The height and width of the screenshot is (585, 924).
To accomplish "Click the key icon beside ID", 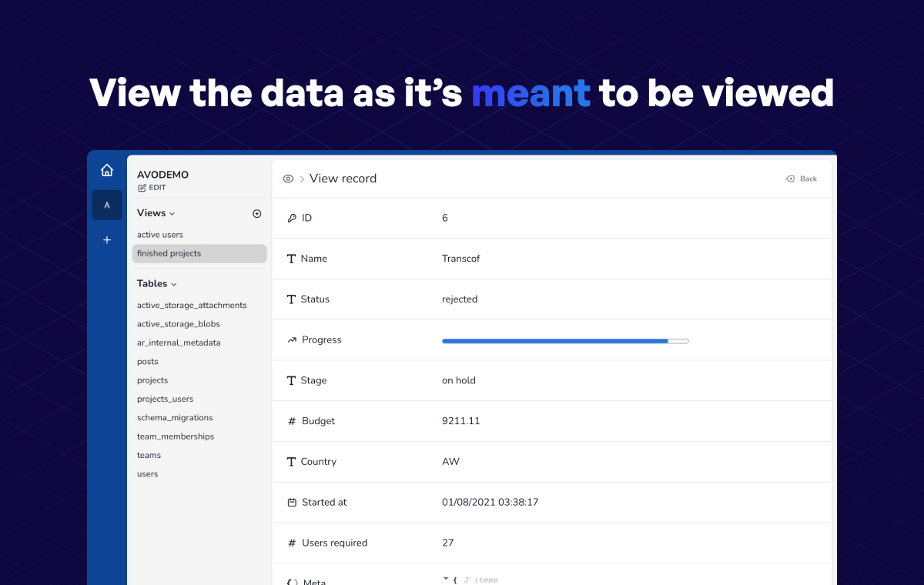I will click(292, 218).
